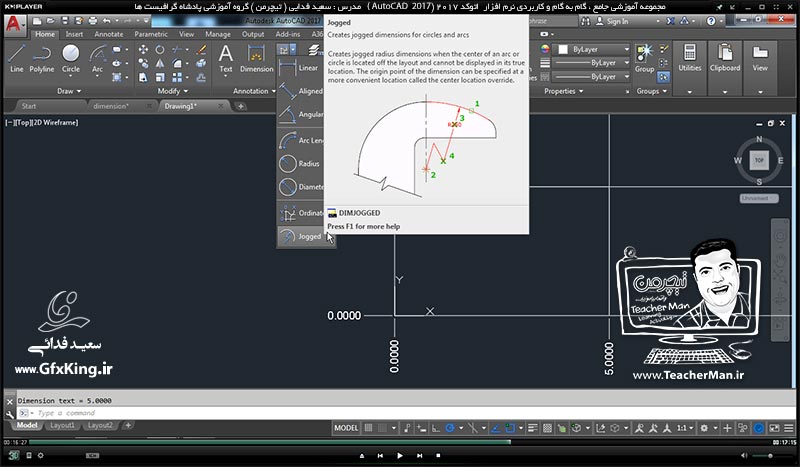The image size is (800, 467).
Task: Choose Aligned dimension from the list
Action: pos(301,91)
